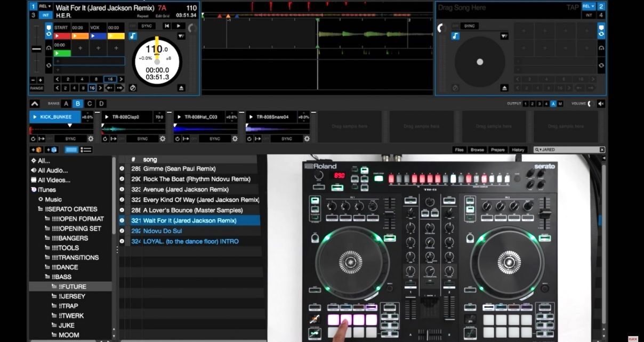
Task: Eject the track from deck 1
Action: coord(182,88)
